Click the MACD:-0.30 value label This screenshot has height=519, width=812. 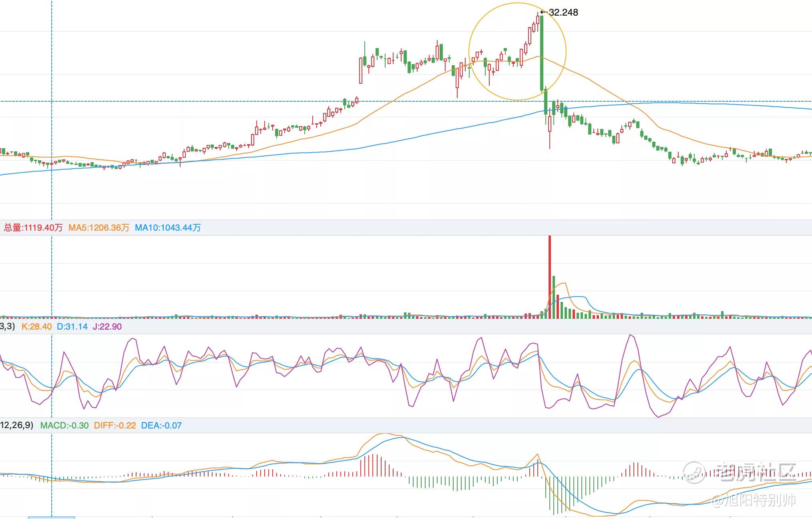[x=64, y=426]
